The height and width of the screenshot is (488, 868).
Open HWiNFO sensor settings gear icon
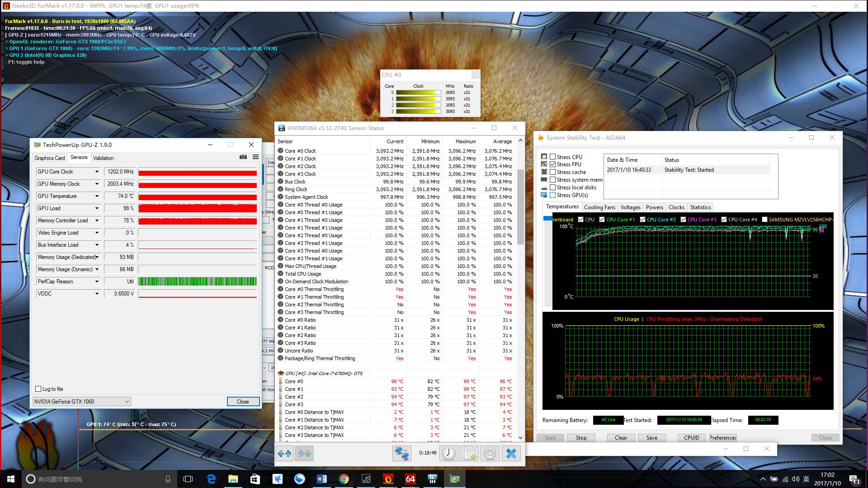pos(490,453)
